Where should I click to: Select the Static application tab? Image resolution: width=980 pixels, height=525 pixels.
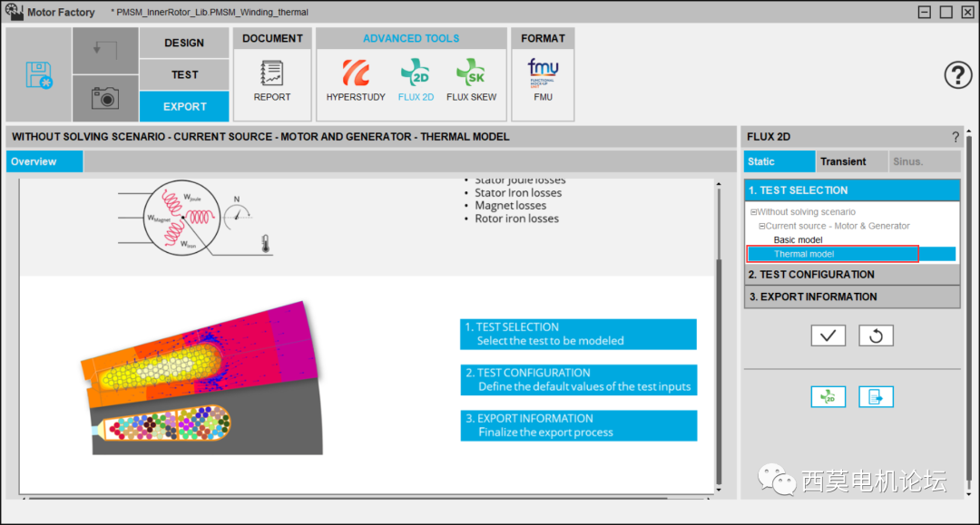(779, 161)
